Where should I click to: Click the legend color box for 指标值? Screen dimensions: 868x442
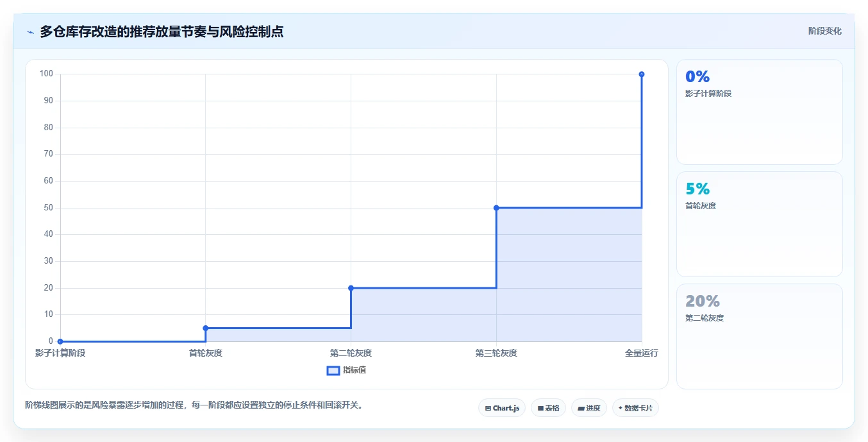pyautogui.click(x=333, y=370)
